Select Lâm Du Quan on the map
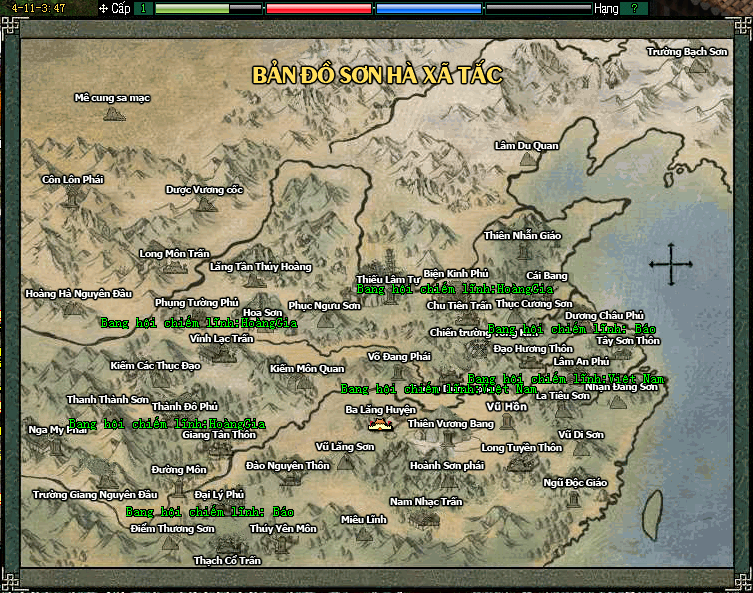Image resolution: width=753 pixels, height=593 pixels. (527, 160)
